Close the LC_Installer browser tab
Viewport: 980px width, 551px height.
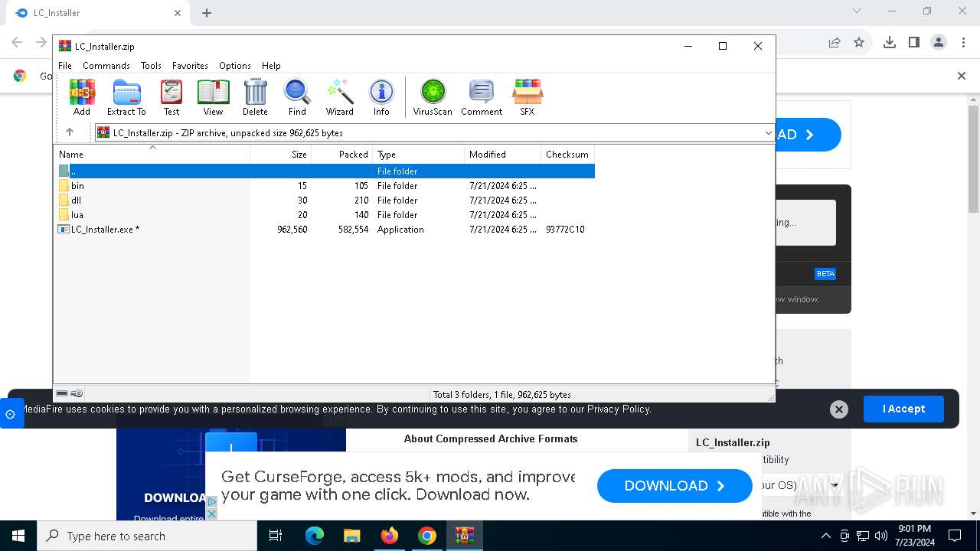click(178, 13)
